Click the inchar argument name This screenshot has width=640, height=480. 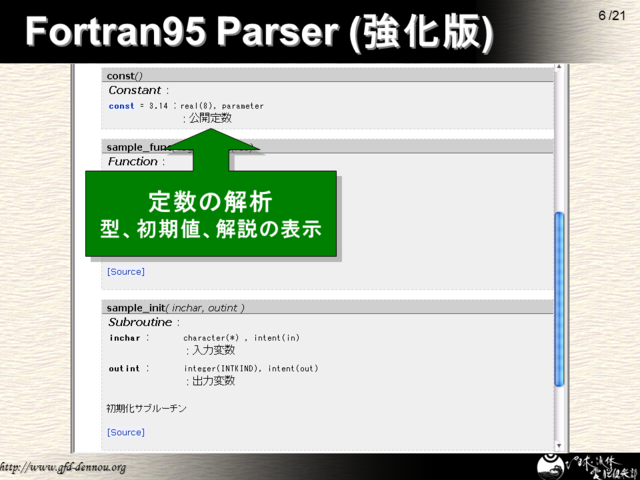[x=124, y=338]
